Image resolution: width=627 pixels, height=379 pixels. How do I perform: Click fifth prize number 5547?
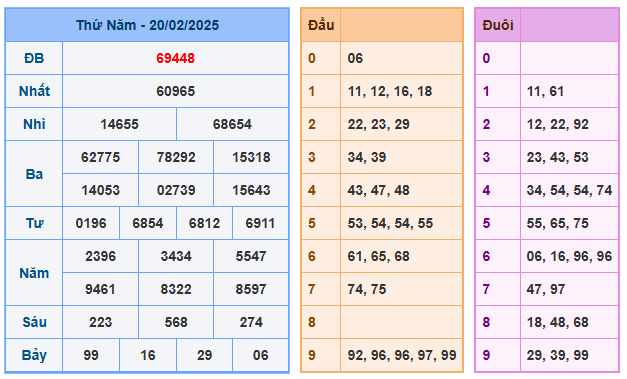click(x=251, y=256)
